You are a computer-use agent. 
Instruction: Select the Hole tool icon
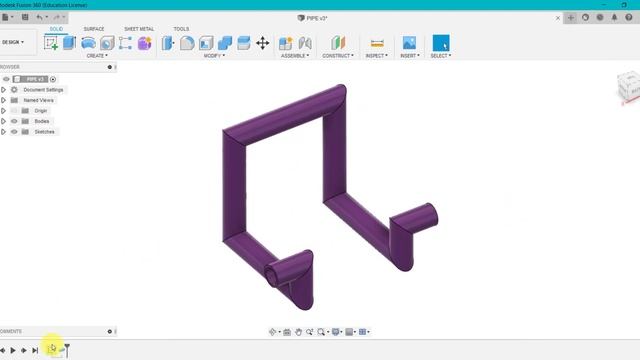tap(107, 43)
